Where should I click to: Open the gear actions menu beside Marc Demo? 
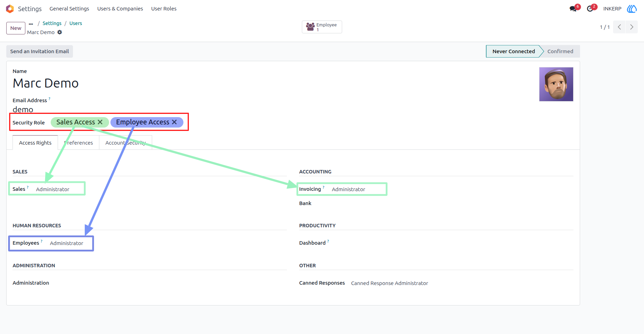60,32
